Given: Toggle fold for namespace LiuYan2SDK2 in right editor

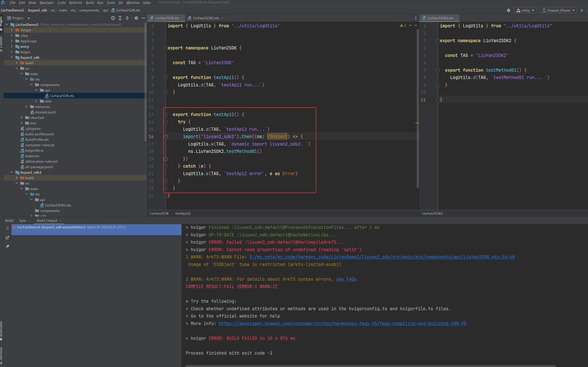Looking at the screenshot, I should click(438, 41).
